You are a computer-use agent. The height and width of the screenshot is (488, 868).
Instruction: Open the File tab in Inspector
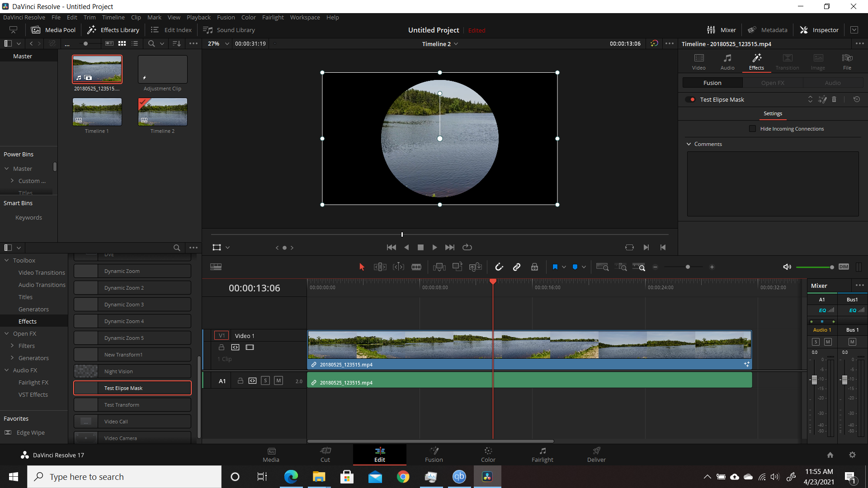click(847, 61)
